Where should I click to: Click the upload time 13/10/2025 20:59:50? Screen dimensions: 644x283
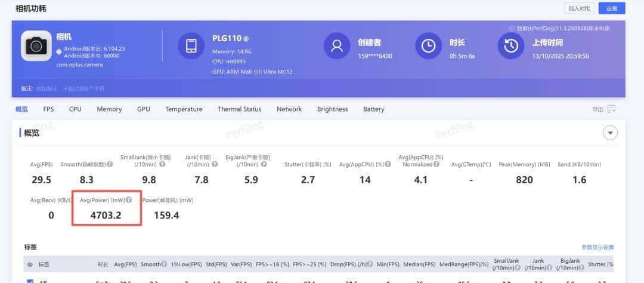pos(561,56)
